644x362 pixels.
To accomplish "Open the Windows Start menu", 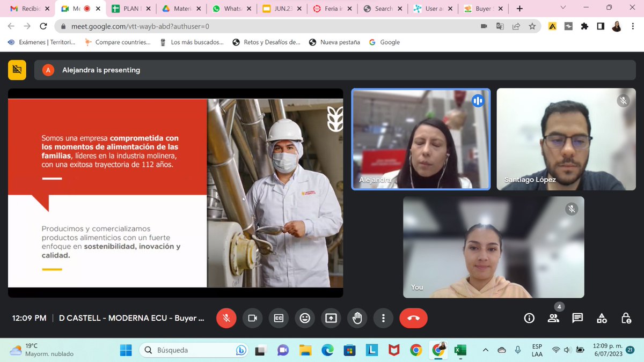I will (x=126, y=350).
